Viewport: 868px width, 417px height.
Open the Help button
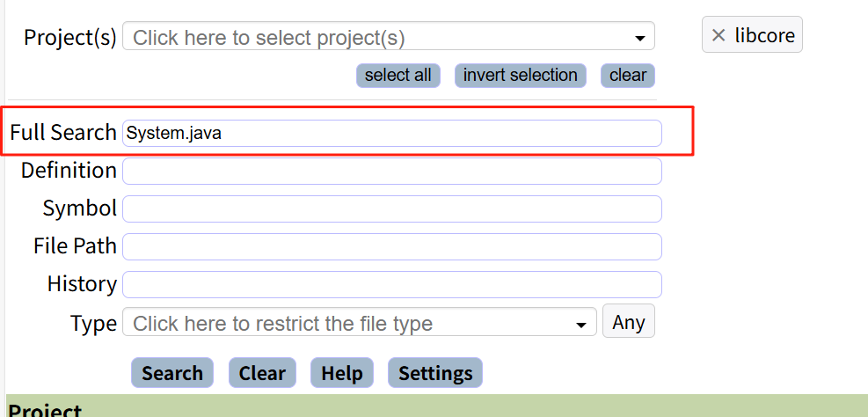point(342,373)
